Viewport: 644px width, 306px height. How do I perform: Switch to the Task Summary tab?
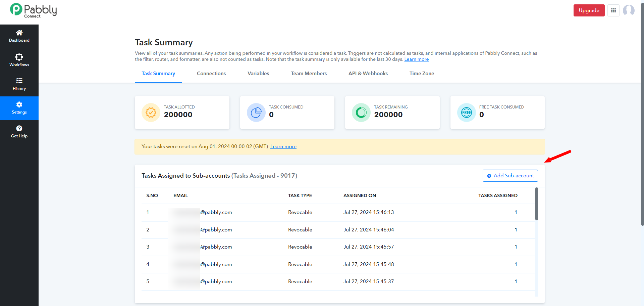158,74
